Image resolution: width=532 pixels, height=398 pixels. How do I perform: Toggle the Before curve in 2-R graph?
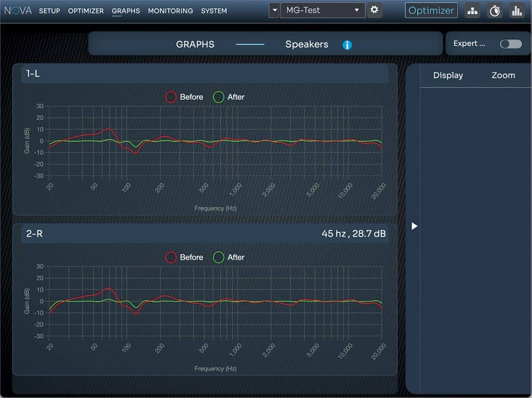click(191, 258)
